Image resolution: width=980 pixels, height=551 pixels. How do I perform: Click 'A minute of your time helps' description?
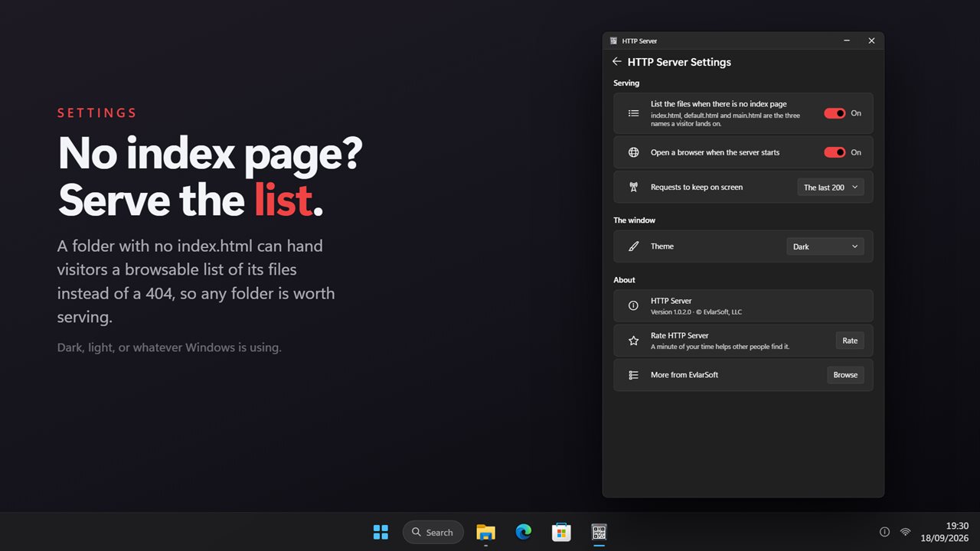[x=720, y=347]
